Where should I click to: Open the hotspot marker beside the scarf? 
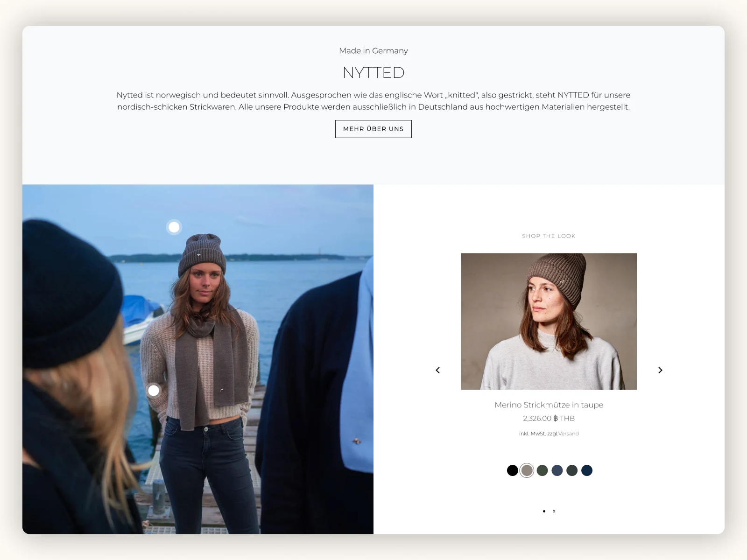click(x=153, y=391)
